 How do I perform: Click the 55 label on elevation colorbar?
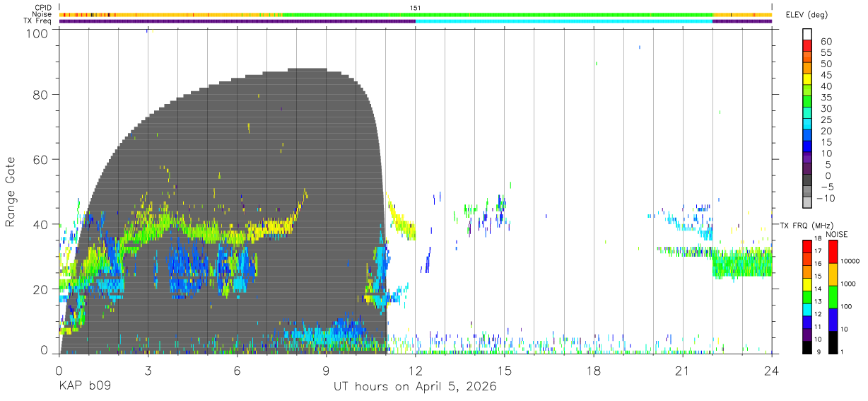click(x=826, y=52)
